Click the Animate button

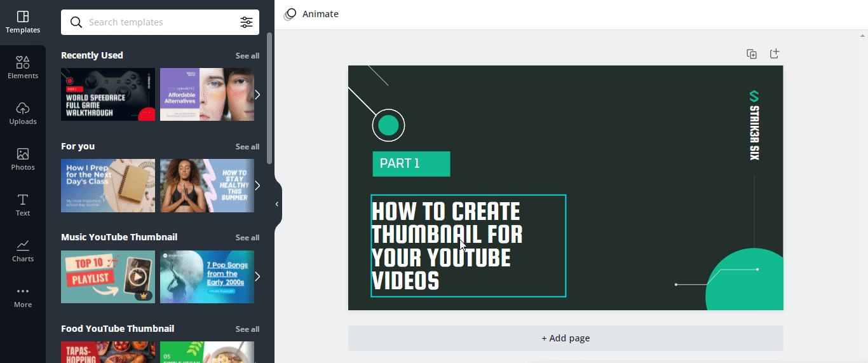click(311, 14)
